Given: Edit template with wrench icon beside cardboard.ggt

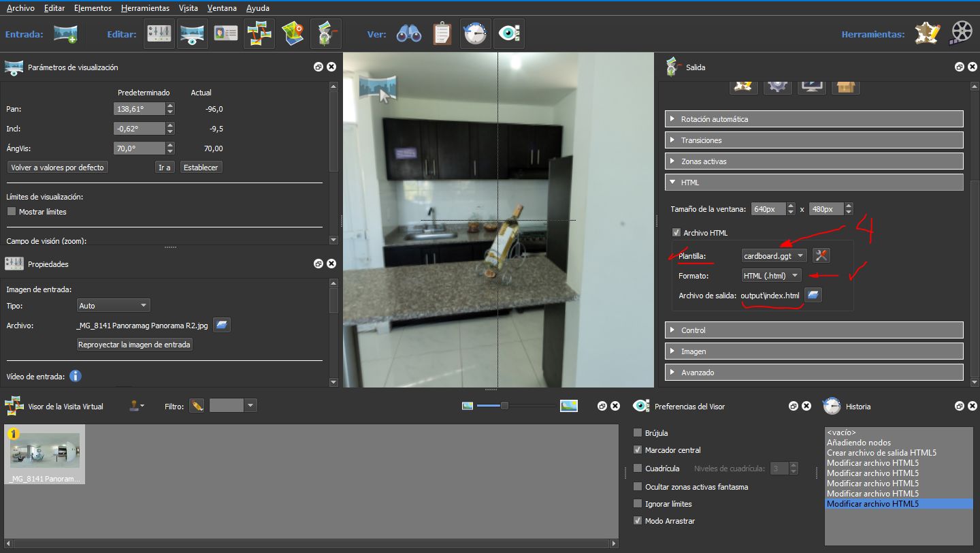Looking at the screenshot, I should [821, 255].
